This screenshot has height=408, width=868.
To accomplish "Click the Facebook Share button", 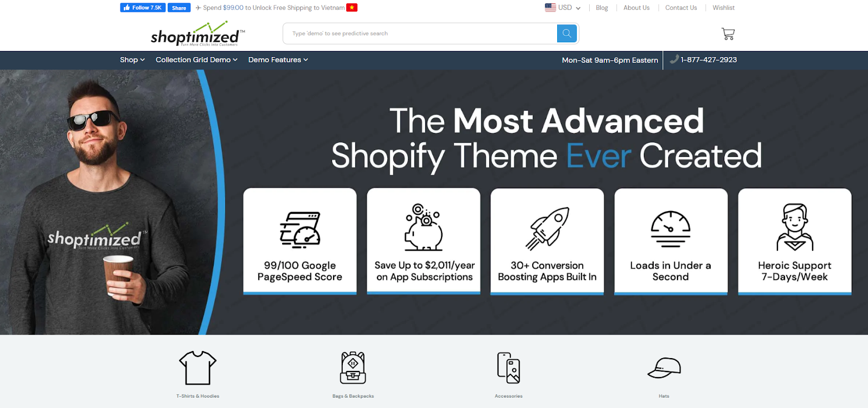I will [x=179, y=8].
